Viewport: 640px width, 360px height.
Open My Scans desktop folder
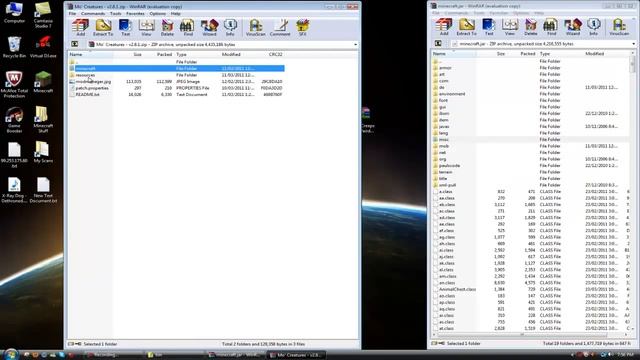coord(43,152)
